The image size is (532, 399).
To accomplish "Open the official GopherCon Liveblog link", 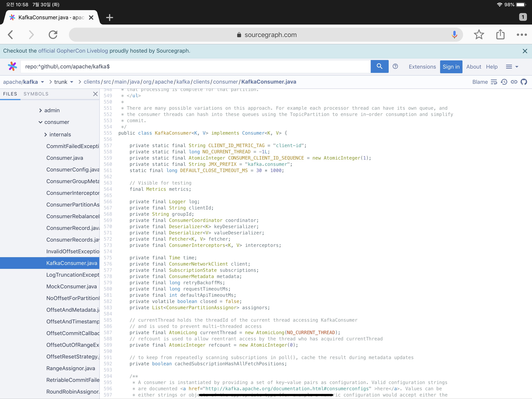I will (x=73, y=51).
